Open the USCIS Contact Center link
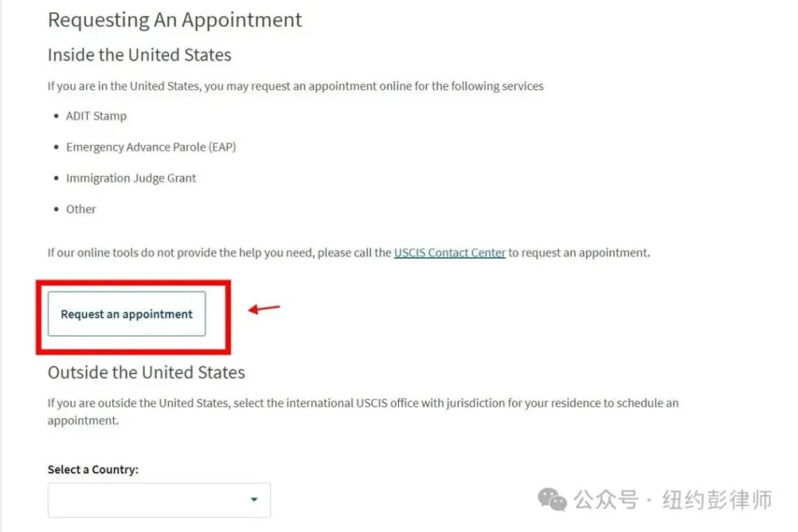The image size is (798, 532). tap(450, 253)
